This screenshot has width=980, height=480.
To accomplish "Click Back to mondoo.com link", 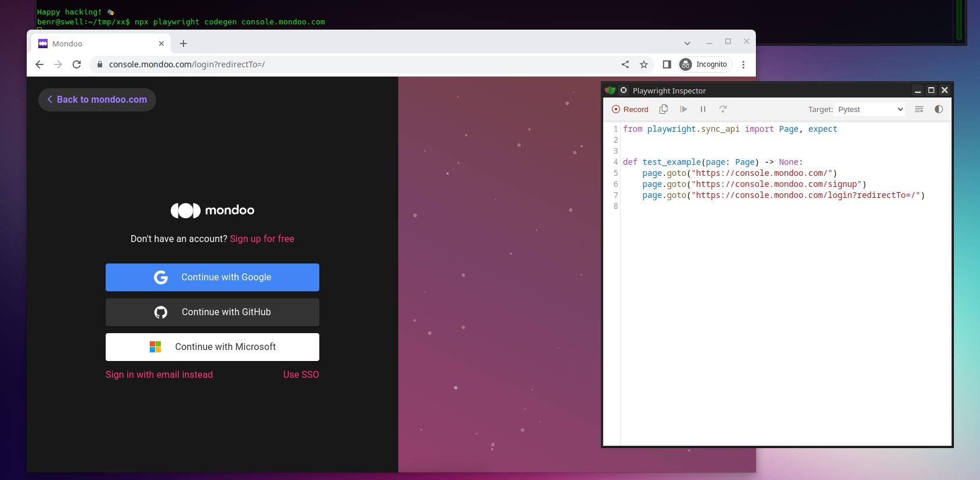I will [x=97, y=100].
